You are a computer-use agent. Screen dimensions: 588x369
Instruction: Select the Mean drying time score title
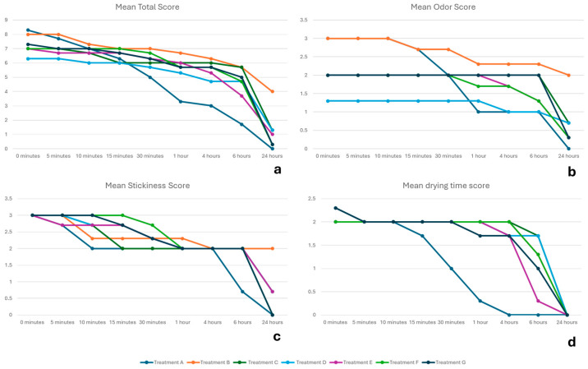(x=446, y=186)
